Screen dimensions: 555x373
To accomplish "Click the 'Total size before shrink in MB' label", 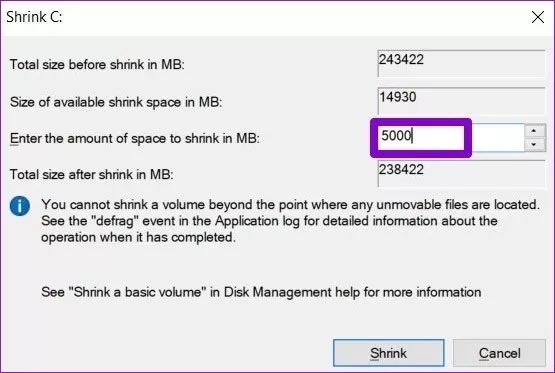I will point(97,65).
